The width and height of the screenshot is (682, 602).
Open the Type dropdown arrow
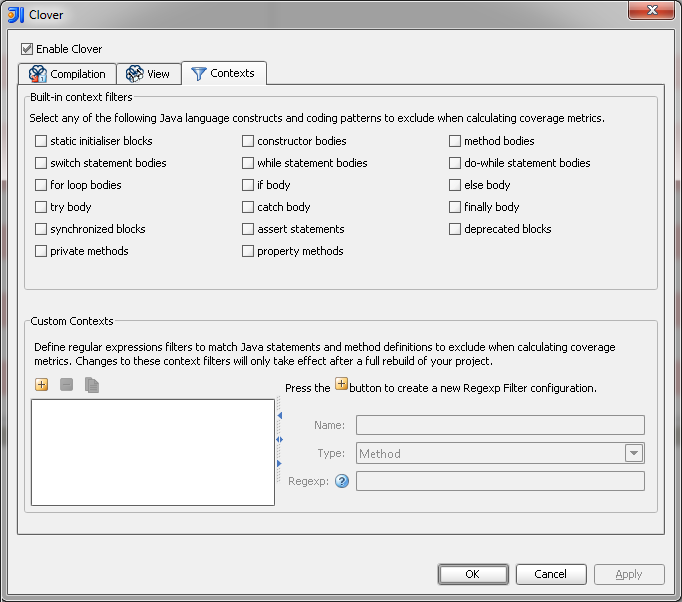(x=634, y=453)
